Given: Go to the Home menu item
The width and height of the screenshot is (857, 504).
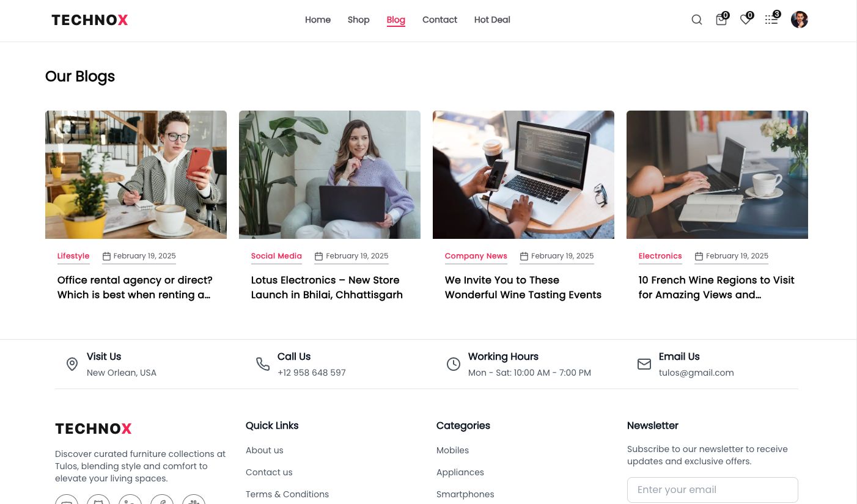Looking at the screenshot, I should (x=318, y=20).
